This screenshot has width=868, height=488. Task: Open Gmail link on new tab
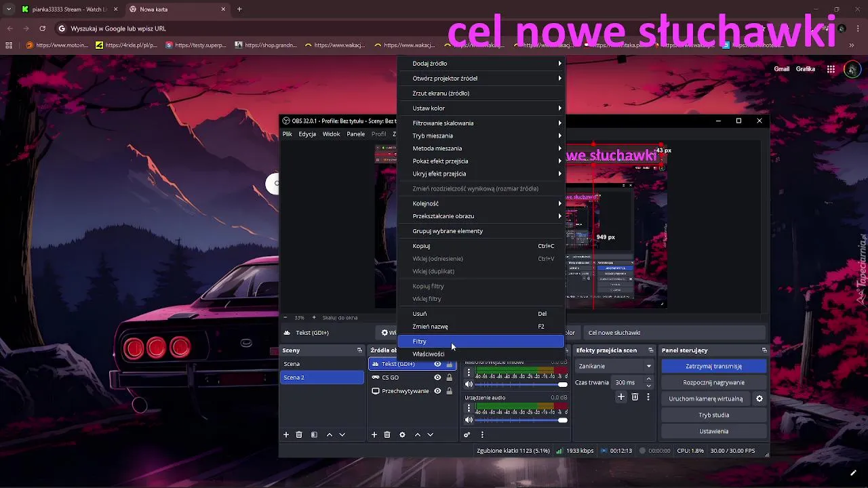(x=781, y=69)
